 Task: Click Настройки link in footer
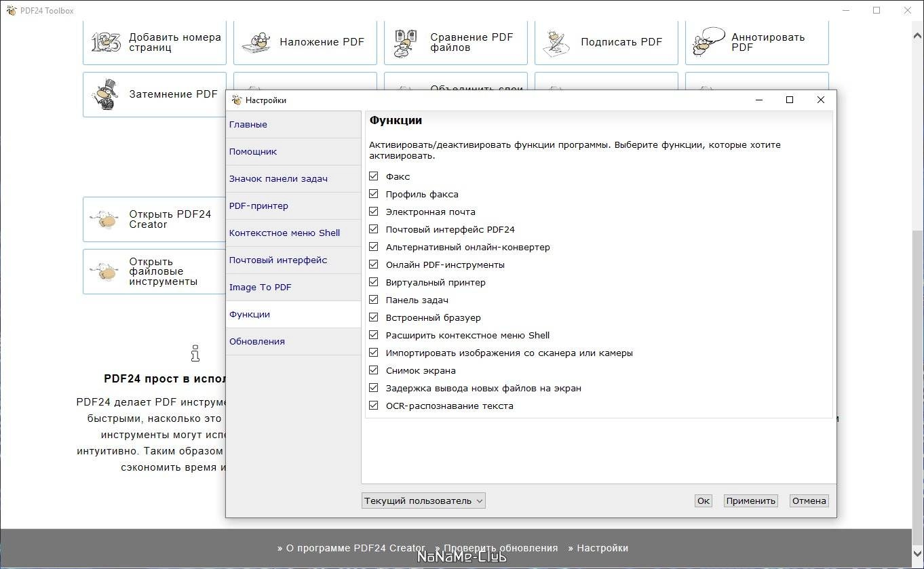598,548
